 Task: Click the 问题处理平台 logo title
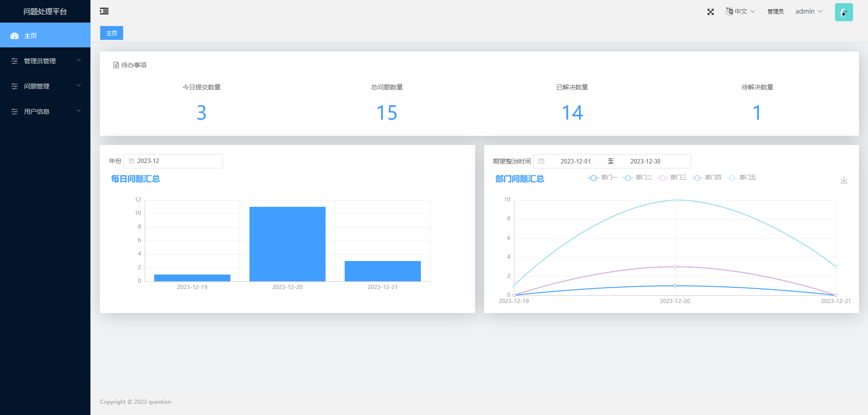tap(45, 11)
